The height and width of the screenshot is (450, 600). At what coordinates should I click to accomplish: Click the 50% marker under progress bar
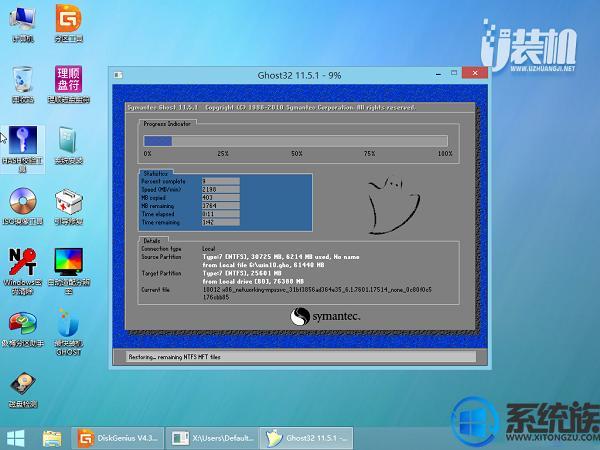[x=297, y=153]
